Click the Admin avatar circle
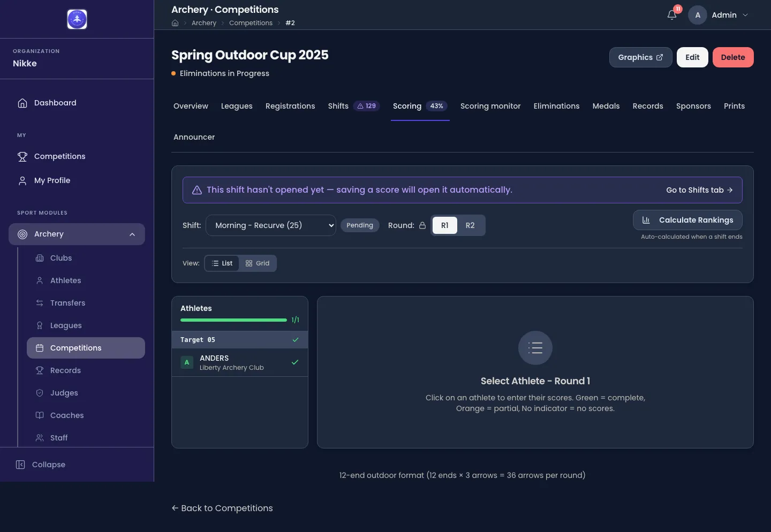The image size is (771, 532). 698,15
